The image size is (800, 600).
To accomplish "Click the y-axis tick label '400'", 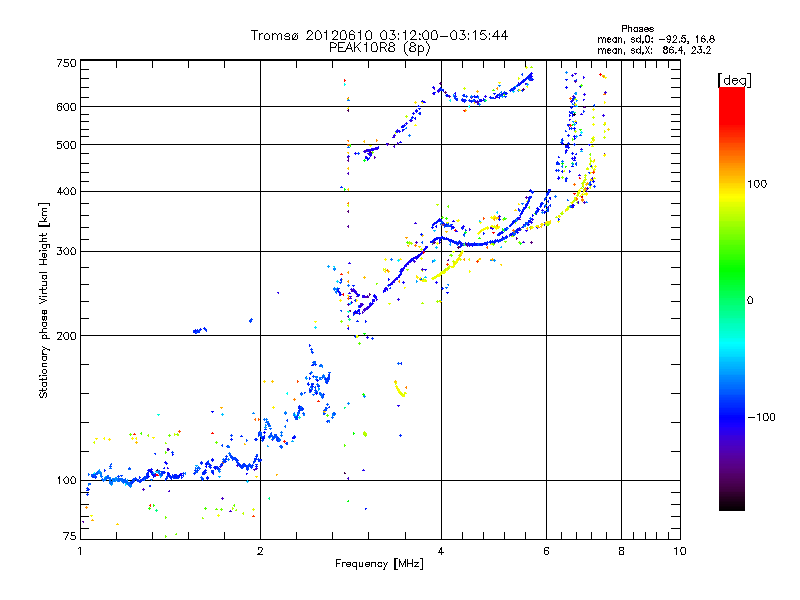I will coord(66,191).
